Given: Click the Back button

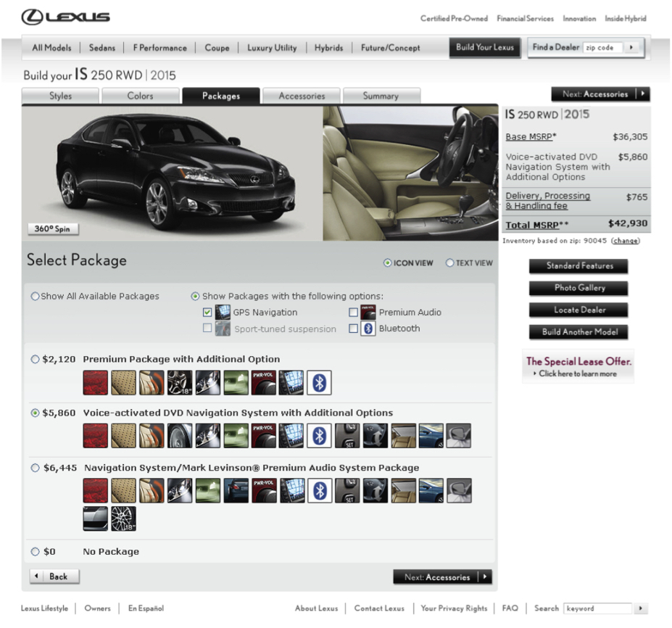Looking at the screenshot, I should click(54, 577).
